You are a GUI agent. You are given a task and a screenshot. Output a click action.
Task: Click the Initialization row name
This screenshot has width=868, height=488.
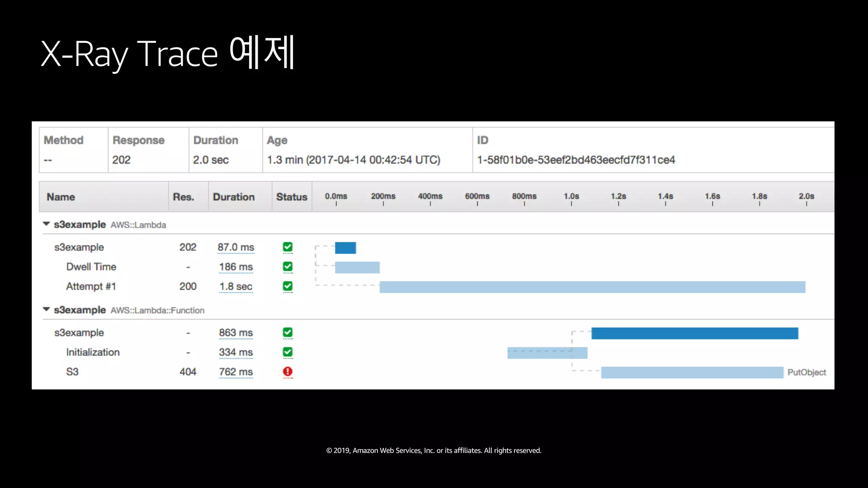93,352
